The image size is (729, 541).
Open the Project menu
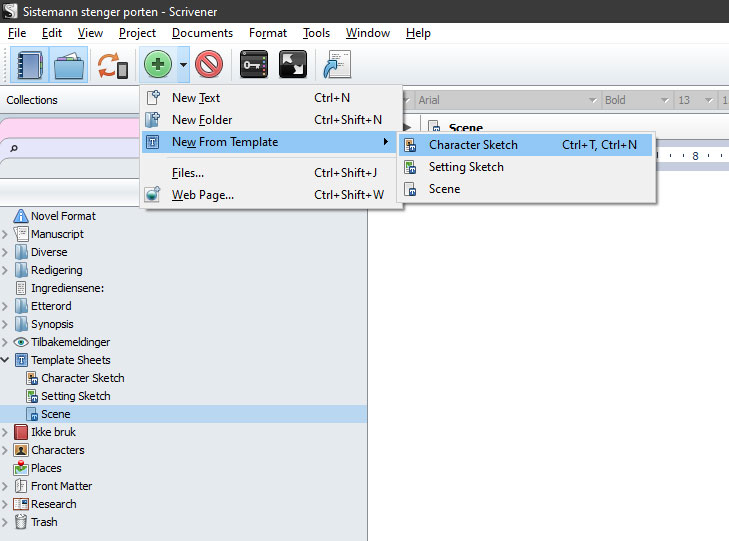pos(137,33)
